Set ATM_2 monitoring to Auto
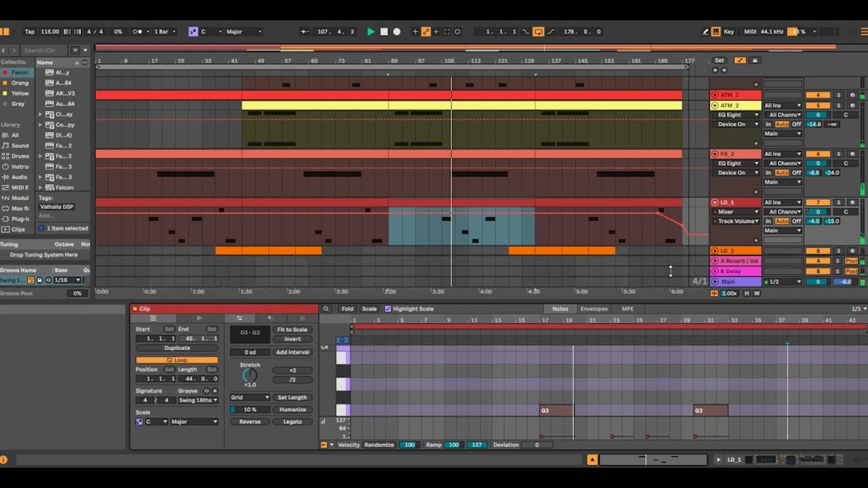This screenshot has height=488, width=868. tap(782, 125)
